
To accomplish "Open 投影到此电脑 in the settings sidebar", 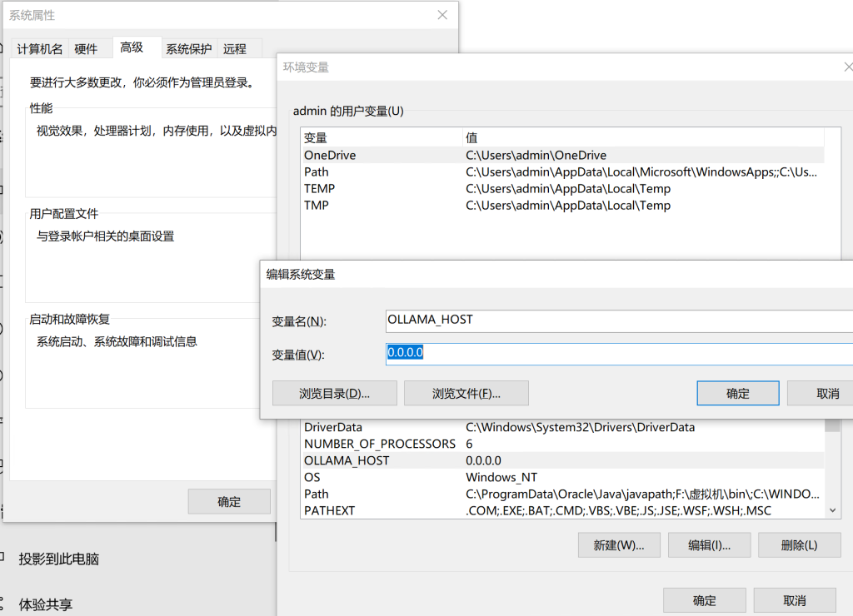I will (59, 559).
